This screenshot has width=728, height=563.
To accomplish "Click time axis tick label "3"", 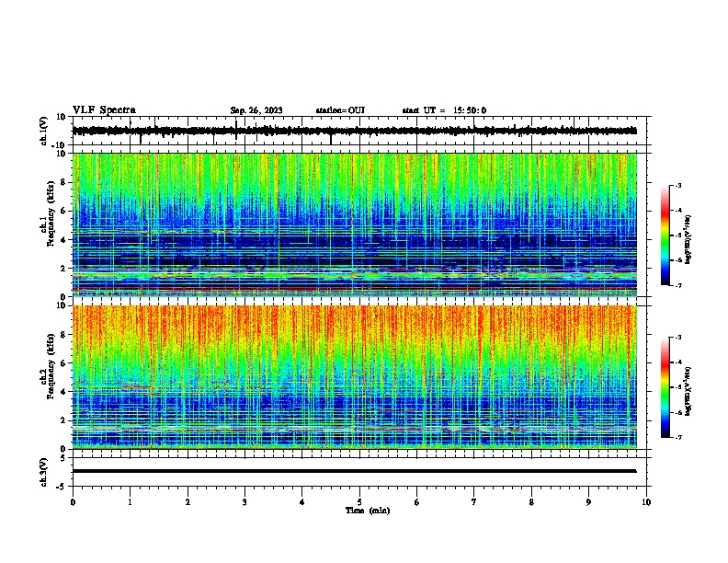I will tap(245, 502).
